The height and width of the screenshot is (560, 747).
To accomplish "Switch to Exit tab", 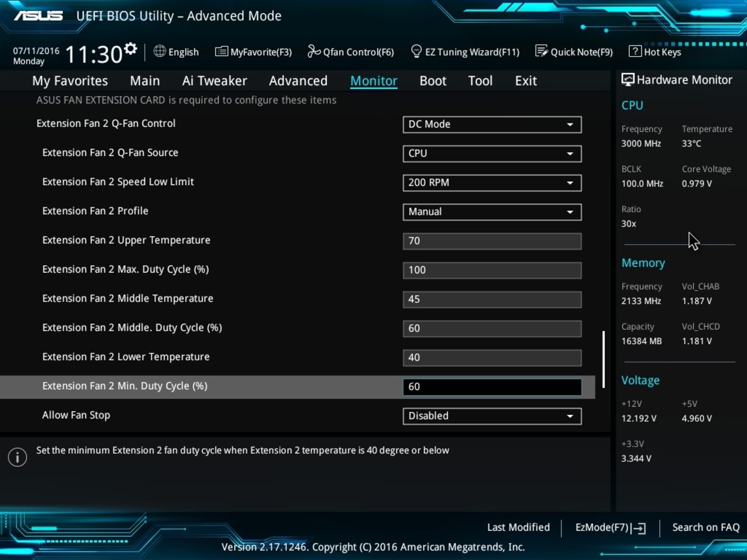I will [526, 81].
